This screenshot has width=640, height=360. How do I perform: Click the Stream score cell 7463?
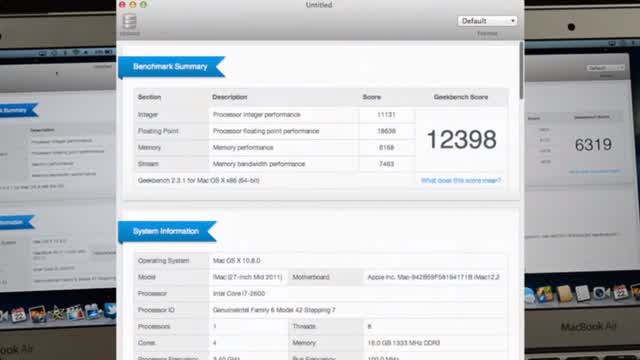386,164
